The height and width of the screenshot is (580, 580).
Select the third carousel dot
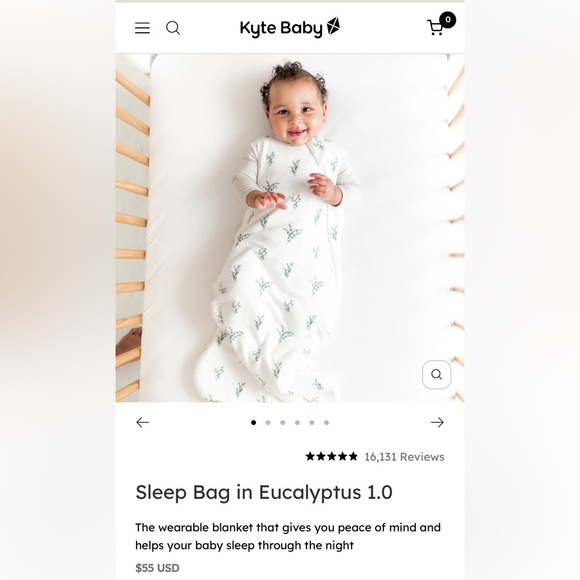point(283,422)
